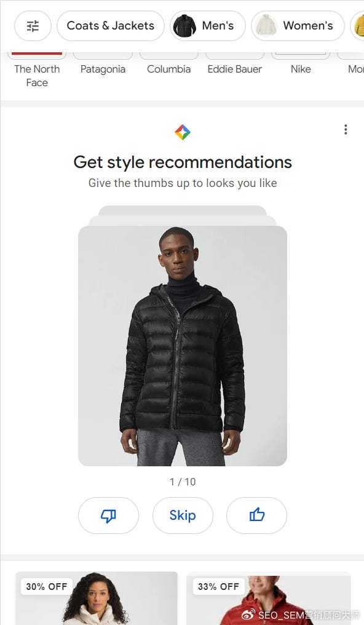Select the Women's filter chip
364x625 pixels.
click(298, 26)
